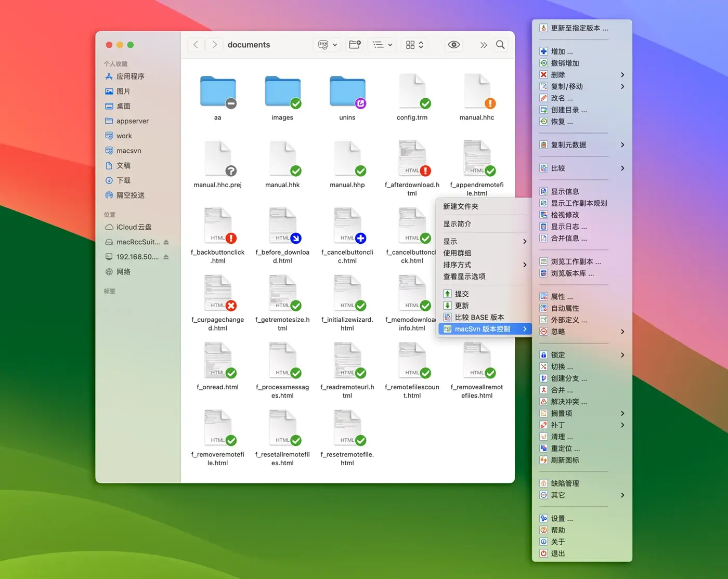Select the 刷新图标 (Refresh Icons) lightning icon
Image resolution: width=728 pixels, height=579 pixels.
point(542,460)
